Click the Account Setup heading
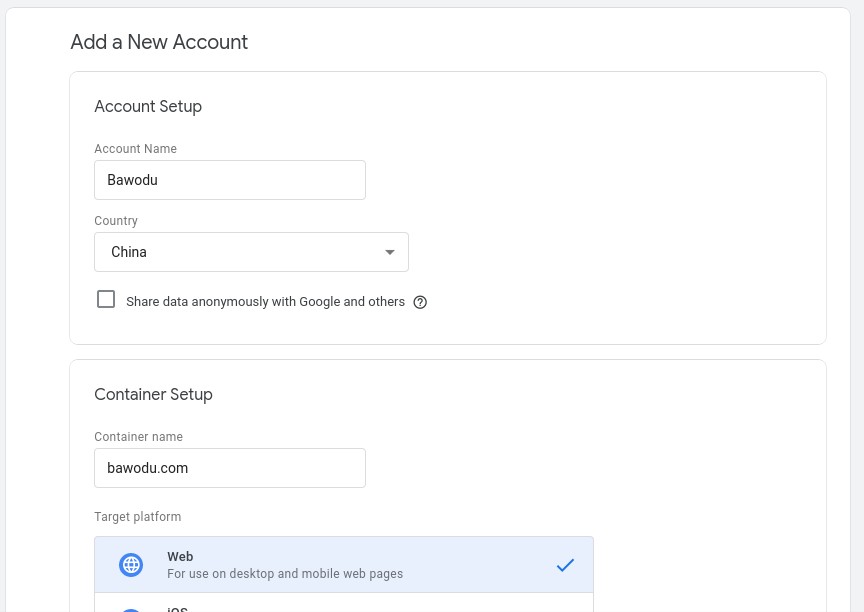Image resolution: width=864 pixels, height=612 pixels. tap(148, 106)
